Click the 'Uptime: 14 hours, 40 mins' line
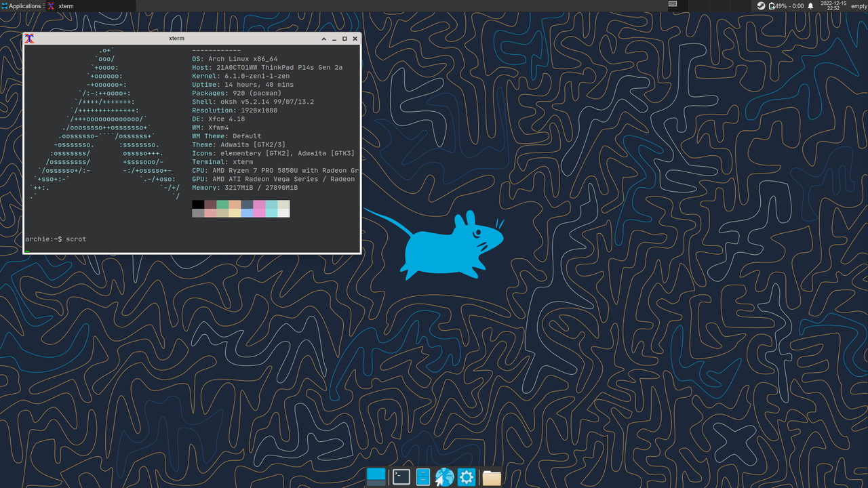 tap(243, 85)
